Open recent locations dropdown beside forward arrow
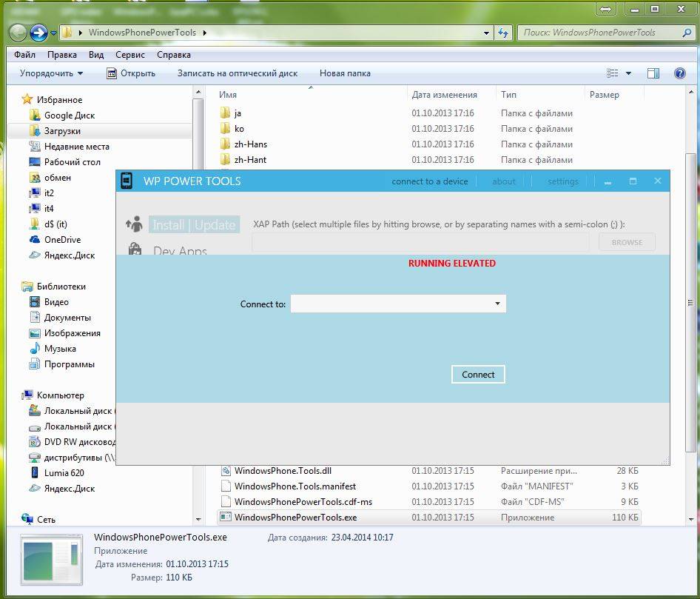Screen dimensions: 700x599 click(53, 33)
